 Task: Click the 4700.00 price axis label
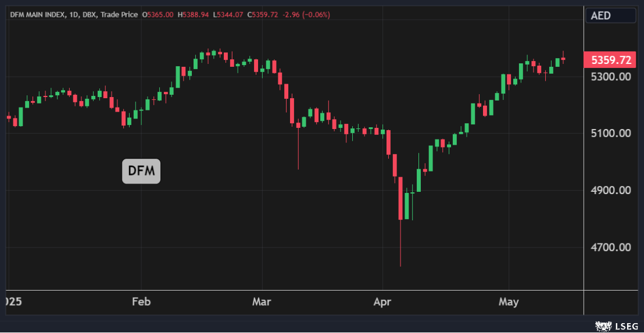click(x=611, y=247)
